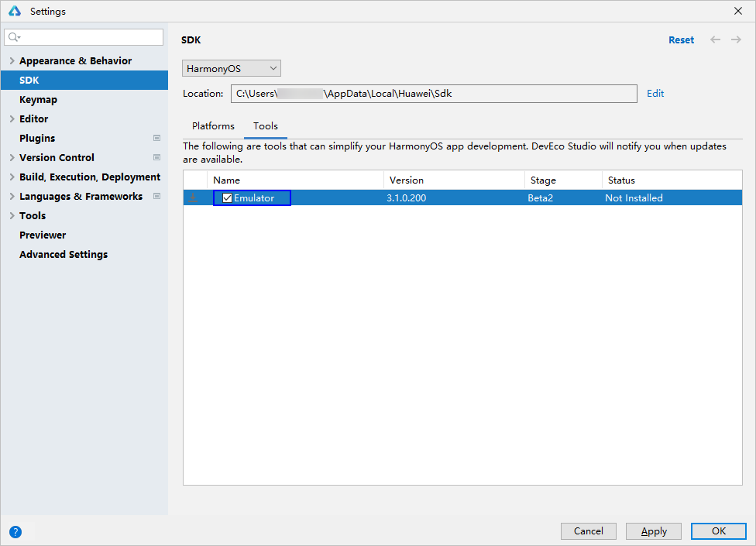Screen dimensions: 756x546
Task: Click the Not Installed status cell
Action: click(x=634, y=198)
